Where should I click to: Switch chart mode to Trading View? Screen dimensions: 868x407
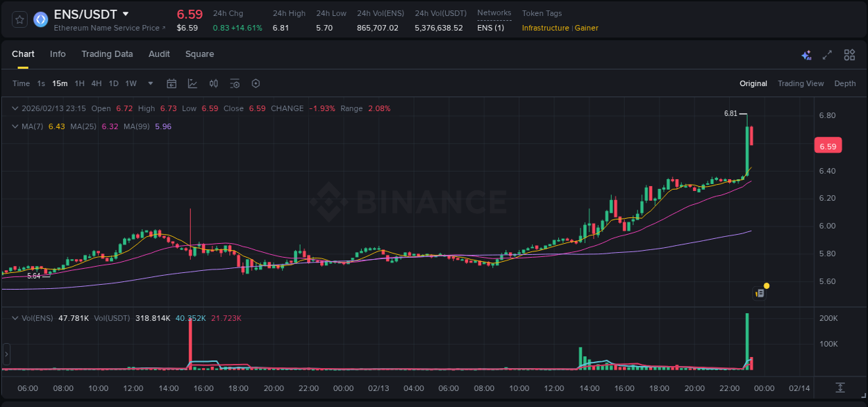801,83
